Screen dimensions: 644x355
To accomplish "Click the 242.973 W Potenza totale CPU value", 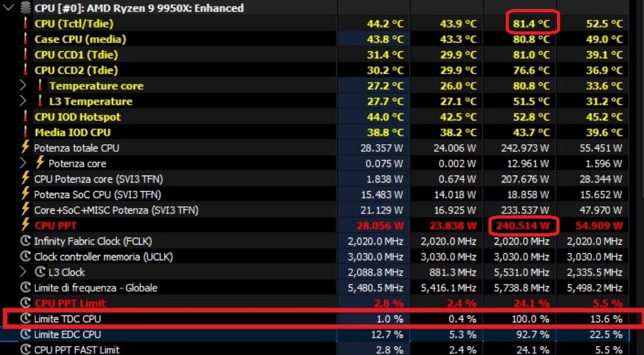I will (x=524, y=148).
